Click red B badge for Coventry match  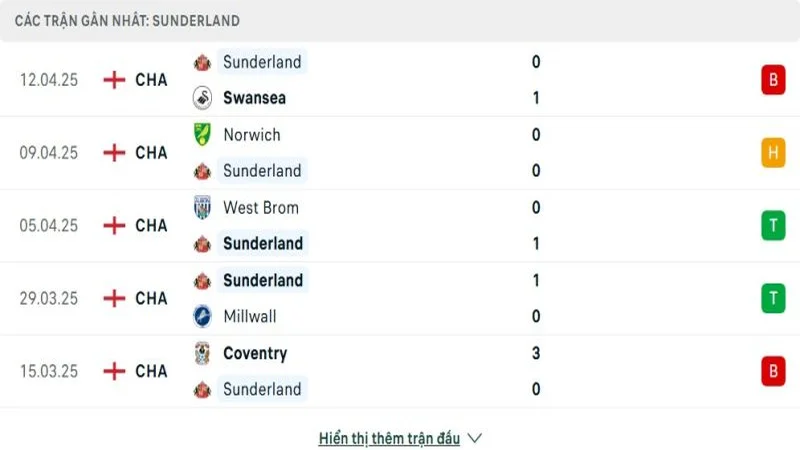point(773,371)
